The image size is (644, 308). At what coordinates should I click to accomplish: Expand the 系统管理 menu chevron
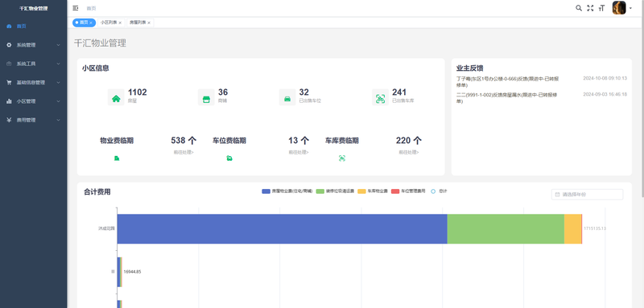pos(58,45)
